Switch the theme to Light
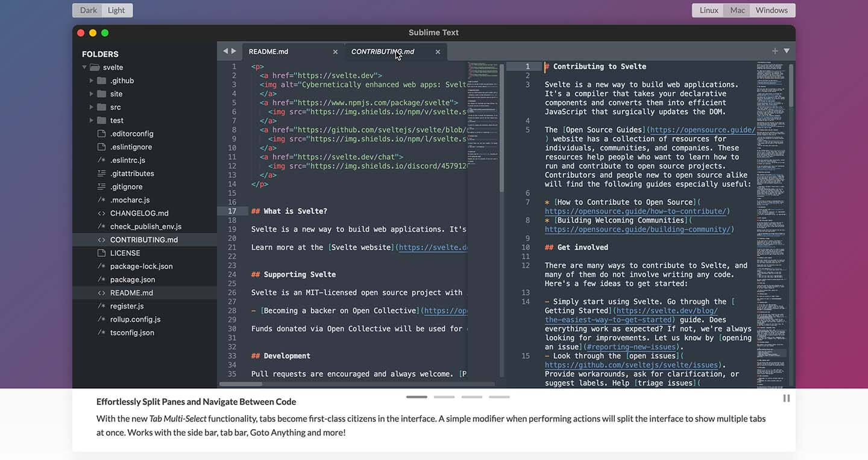This screenshot has height=460, width=868. 117,10
